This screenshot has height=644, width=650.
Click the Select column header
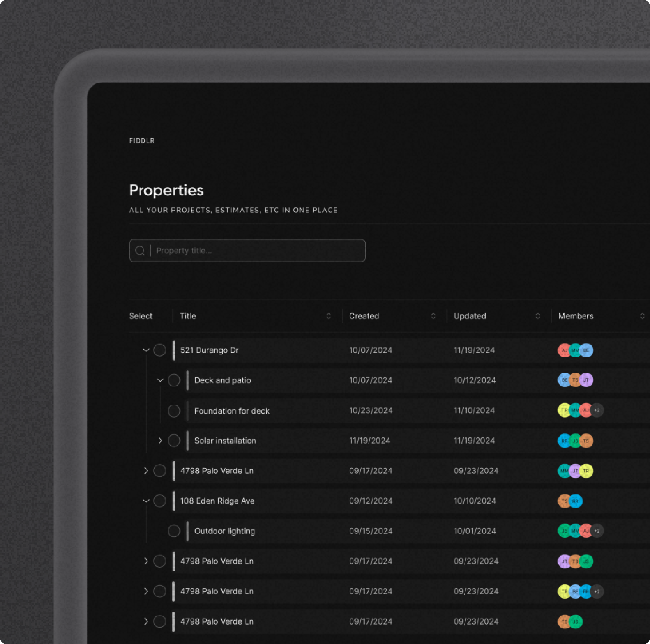[x=141, y=316]
